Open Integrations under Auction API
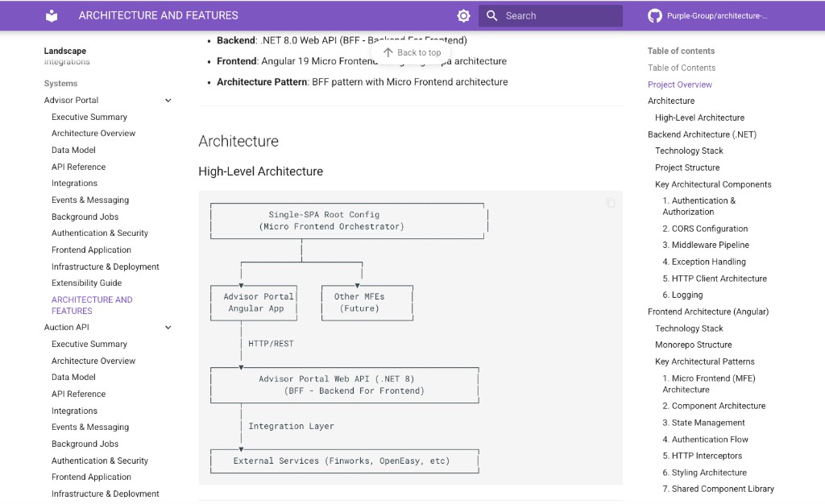 click(x=74, y=411)
